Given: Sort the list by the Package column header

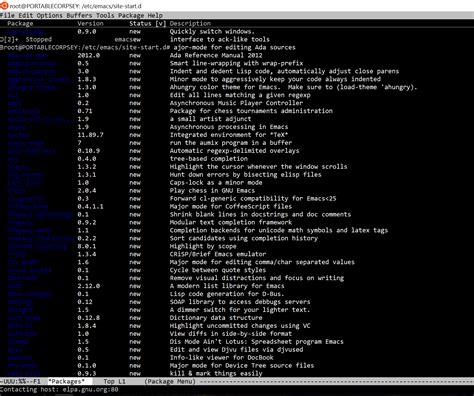Looking at the screenshot, I should tap(20, 24).
